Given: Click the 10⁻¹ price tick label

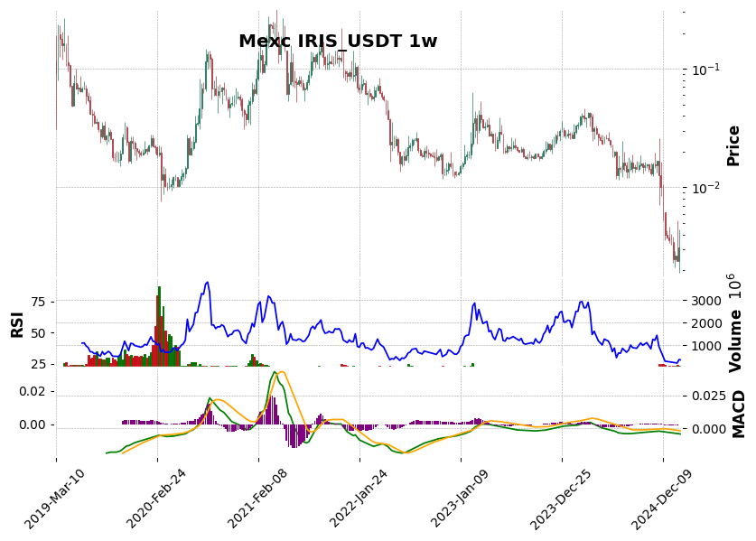Looking at the screenshot, I should tap(705, 69).
